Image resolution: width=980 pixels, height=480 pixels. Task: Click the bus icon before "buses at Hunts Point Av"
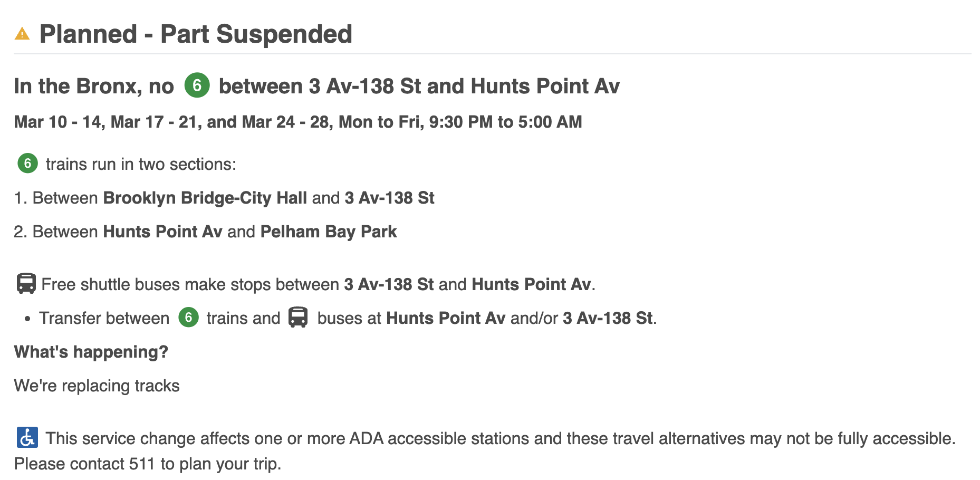[x=298, y=318]
